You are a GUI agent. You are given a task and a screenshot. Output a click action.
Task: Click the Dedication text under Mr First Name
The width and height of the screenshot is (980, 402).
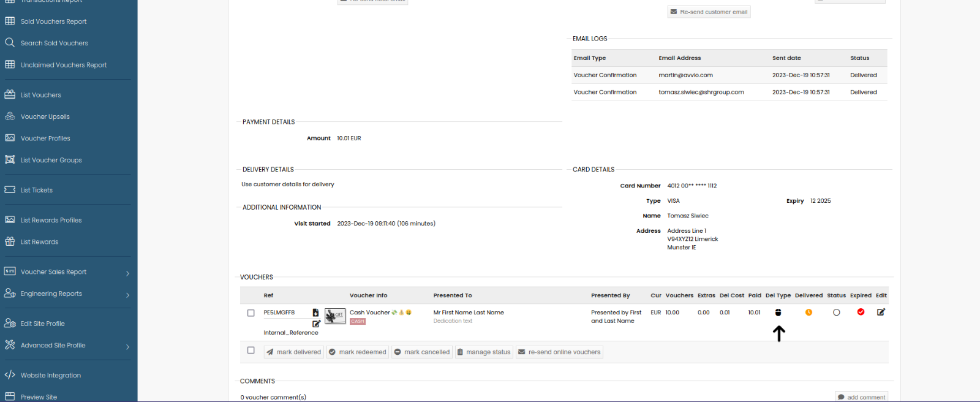click(x=453, y=321)
